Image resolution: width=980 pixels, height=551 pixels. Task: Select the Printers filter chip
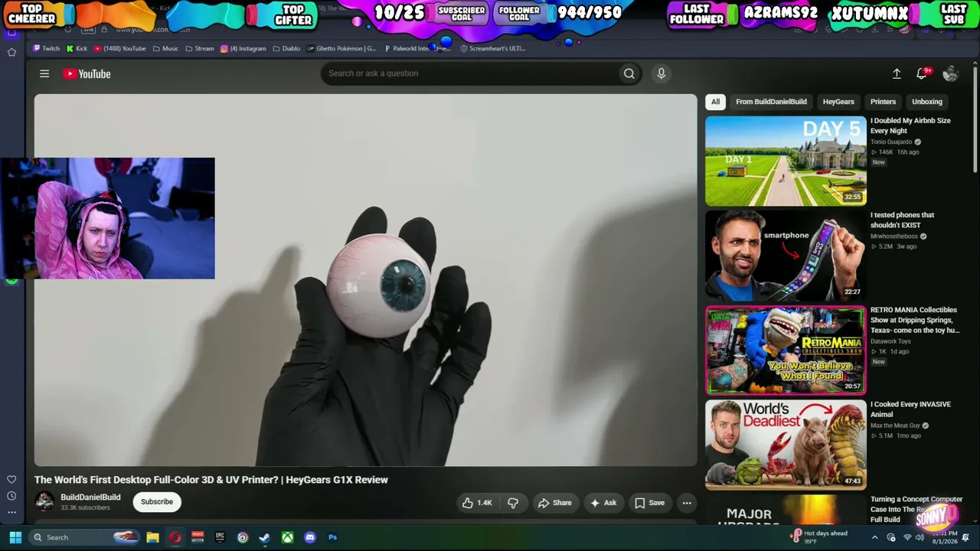coord(883,102)
